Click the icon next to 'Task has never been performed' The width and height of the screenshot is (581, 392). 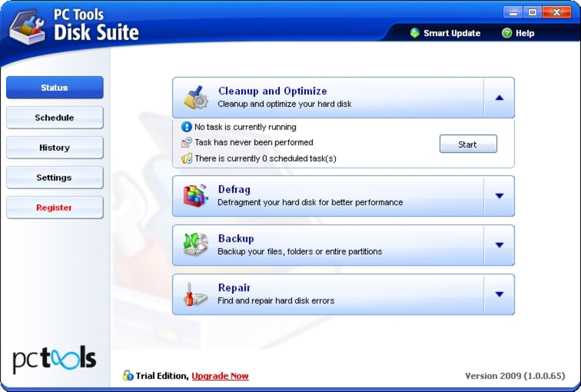pyautogui.click(x=186, y=143)
